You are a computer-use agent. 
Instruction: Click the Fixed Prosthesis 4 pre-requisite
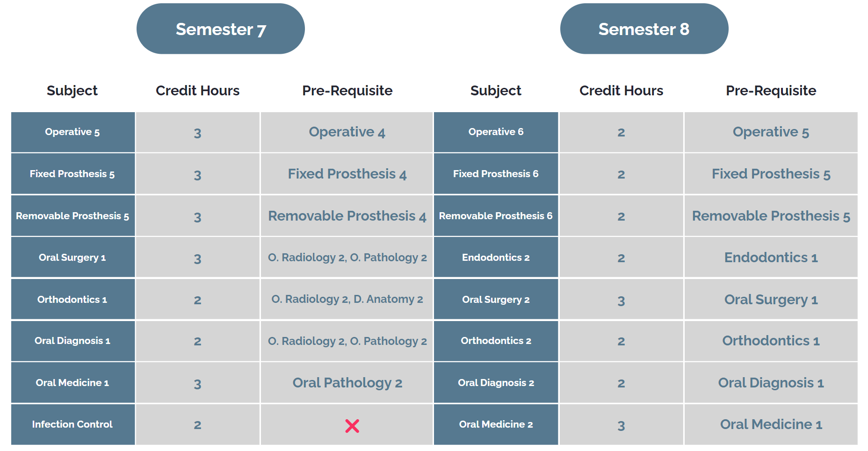pyautogui.click(x=347, y=174)
